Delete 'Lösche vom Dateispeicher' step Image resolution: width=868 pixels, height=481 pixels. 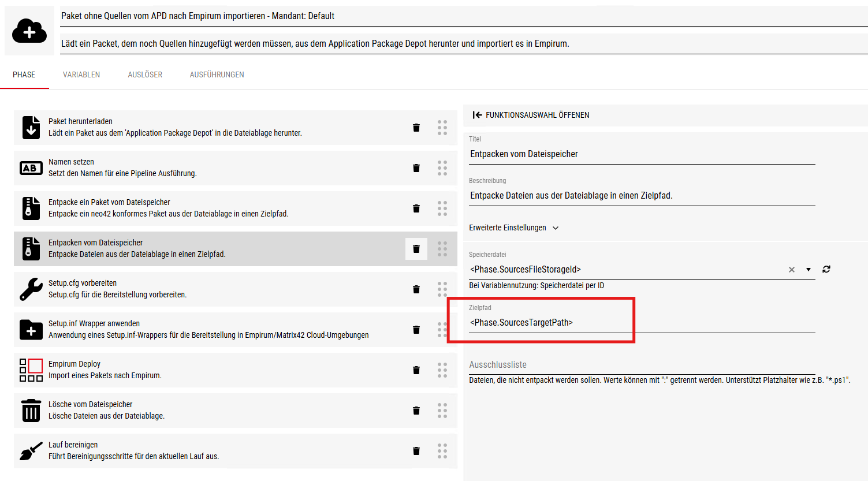(x=416, y=411)
